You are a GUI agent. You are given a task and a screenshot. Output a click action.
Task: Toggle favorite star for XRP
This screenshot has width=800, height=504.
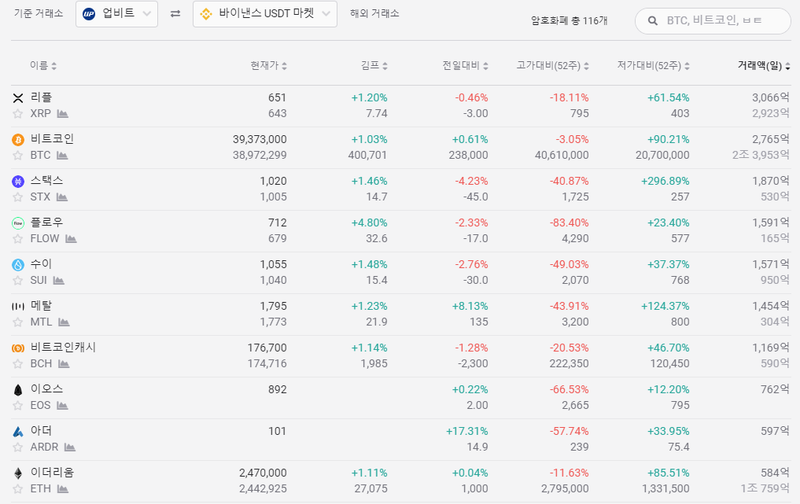pyautogui.click(x=18, y=114)
